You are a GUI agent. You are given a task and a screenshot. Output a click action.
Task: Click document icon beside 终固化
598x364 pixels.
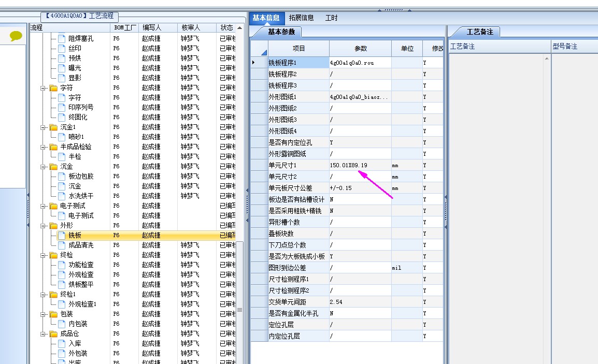coord(62,117)
